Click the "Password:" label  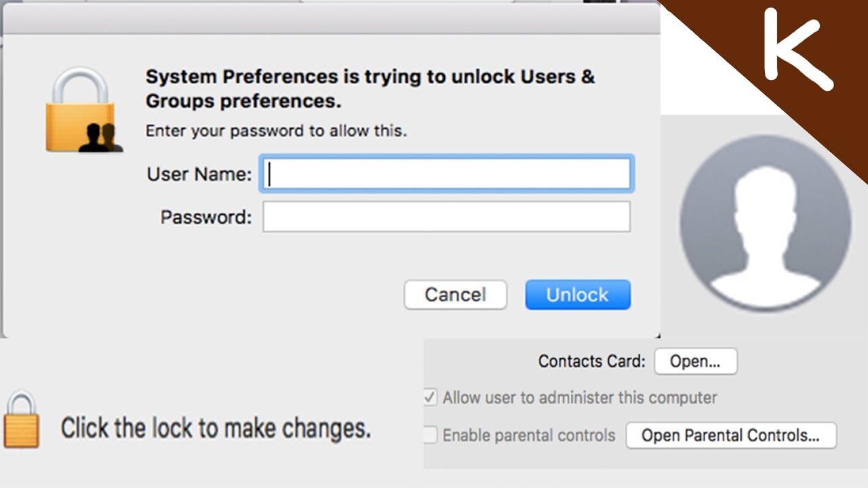pos(205,217)
